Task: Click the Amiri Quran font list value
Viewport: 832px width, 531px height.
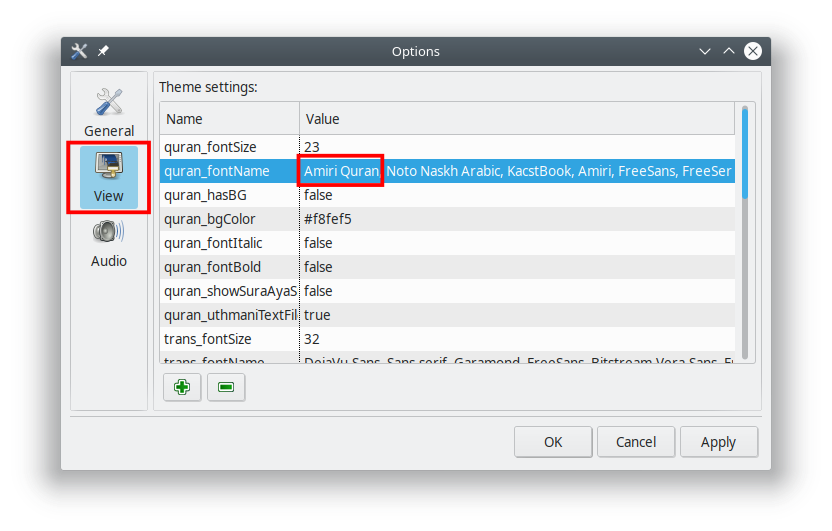Action: [517, 171]
